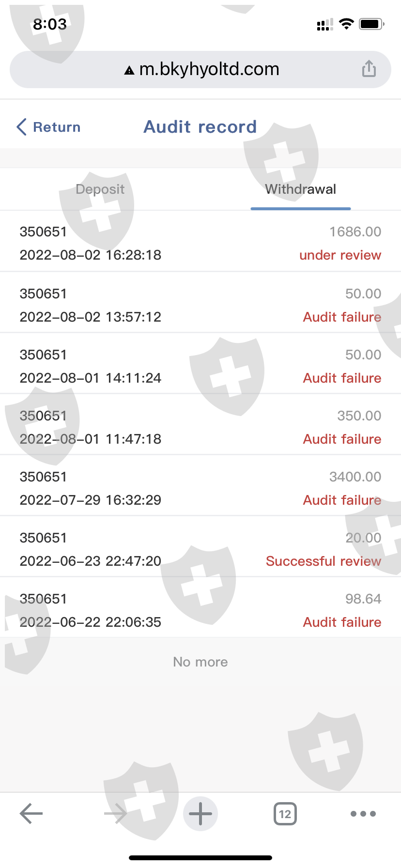The width and height of the screenshot is (401, 868).
Task: Tap the Return link text
Action: (57, 127)
